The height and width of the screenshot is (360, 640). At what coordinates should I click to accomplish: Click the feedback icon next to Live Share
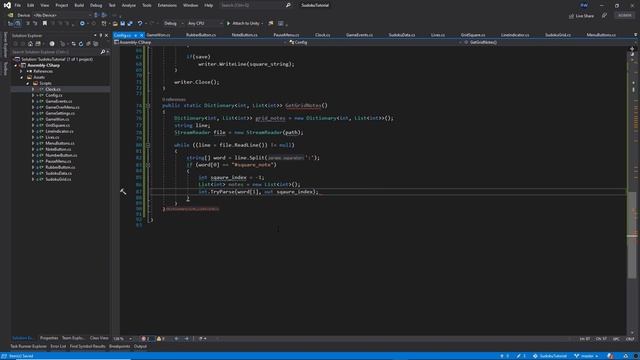pyautogui.click(x=604, y=16)
